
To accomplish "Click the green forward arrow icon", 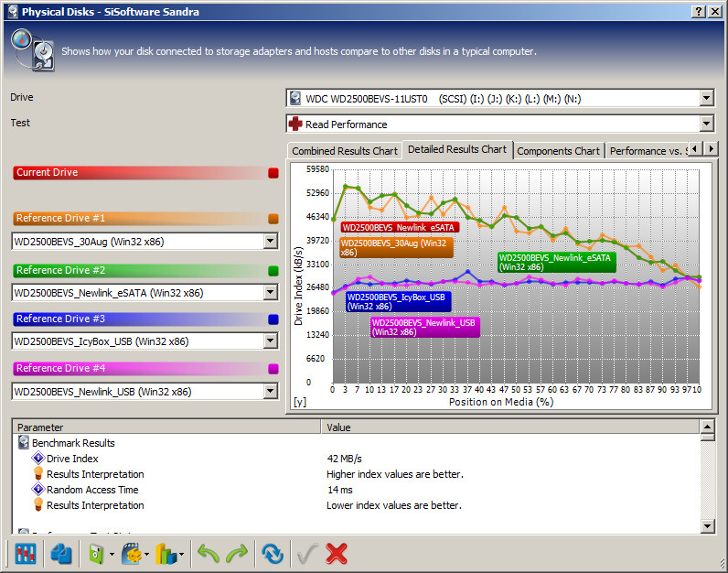I will tap(237, 554).
